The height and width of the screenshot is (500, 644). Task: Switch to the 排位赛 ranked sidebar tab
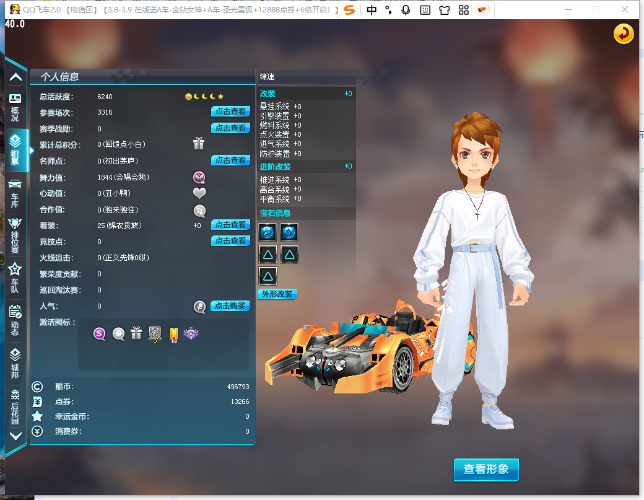coord(15,235)
